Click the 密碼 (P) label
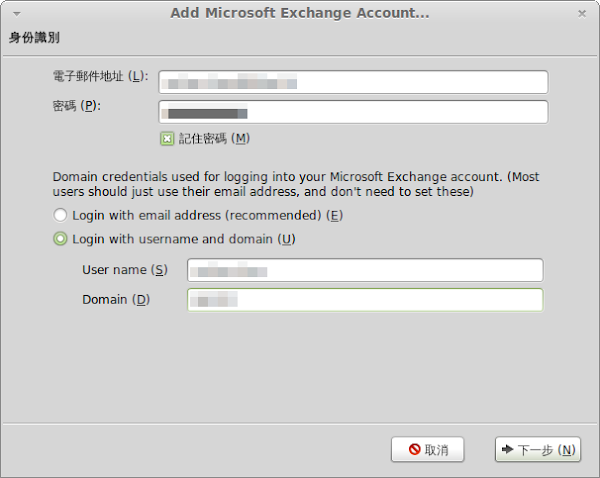This screenshot has width=600, height=478. pyautogui.click(x=77, y=106)
